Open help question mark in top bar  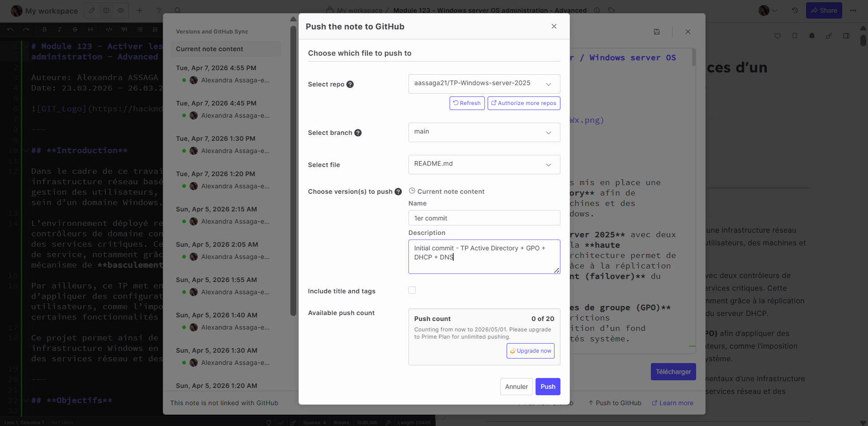point(159,10)
